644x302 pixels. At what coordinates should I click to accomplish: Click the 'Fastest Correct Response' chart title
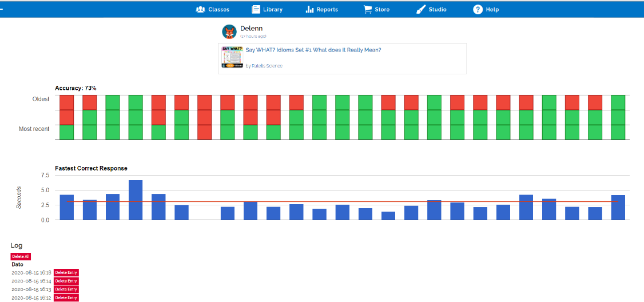[x=91, y=169]
